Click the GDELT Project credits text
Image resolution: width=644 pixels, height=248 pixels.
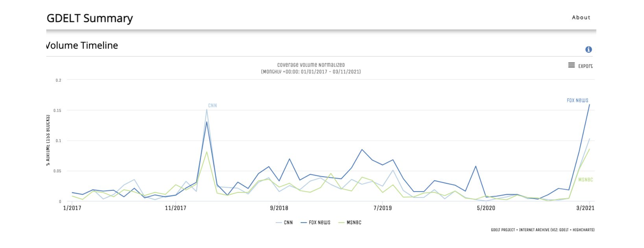click(542, 230)
